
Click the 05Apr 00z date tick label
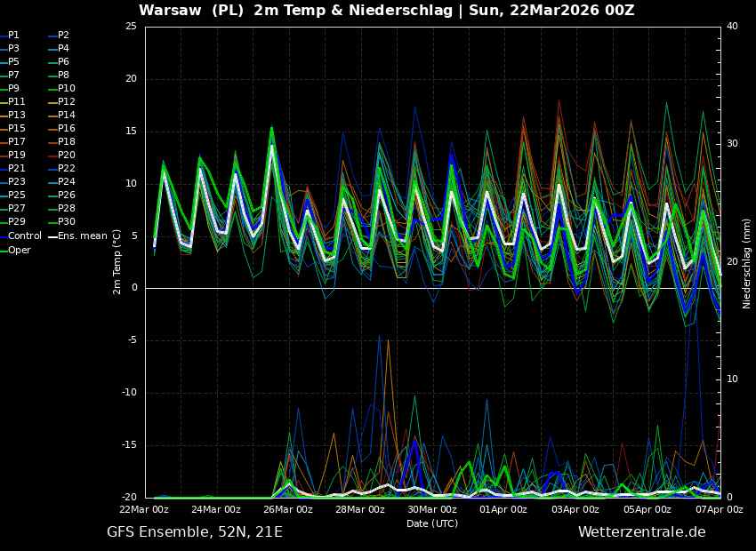tap(648, 509)
